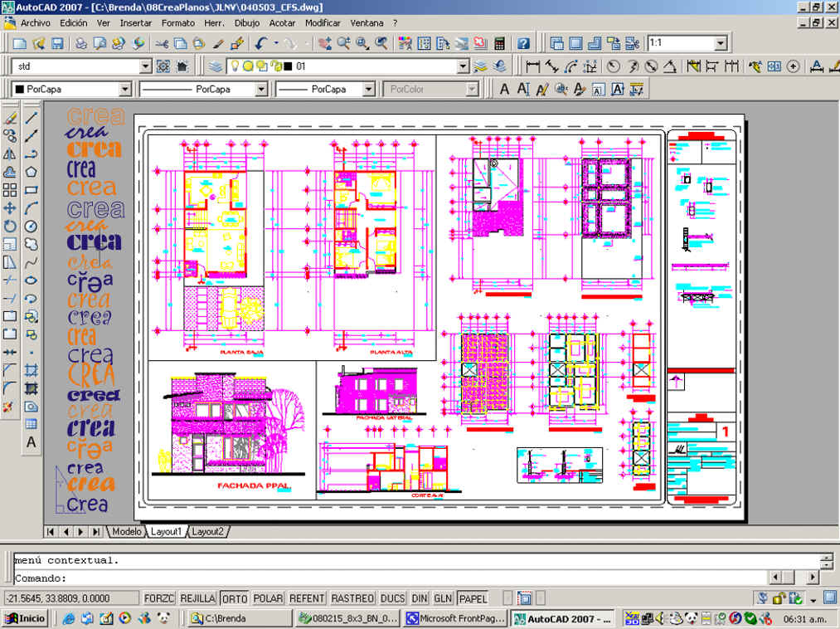Click the Hatch drawing tool
This screenshot has width=840, height=629.
32,370
